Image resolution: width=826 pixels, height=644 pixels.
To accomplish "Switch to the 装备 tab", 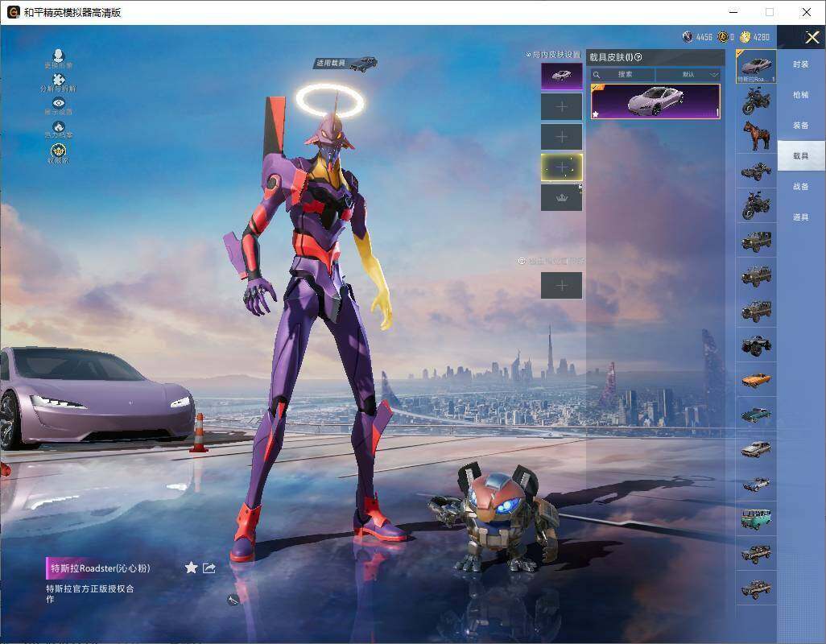I will pos(801,126).
